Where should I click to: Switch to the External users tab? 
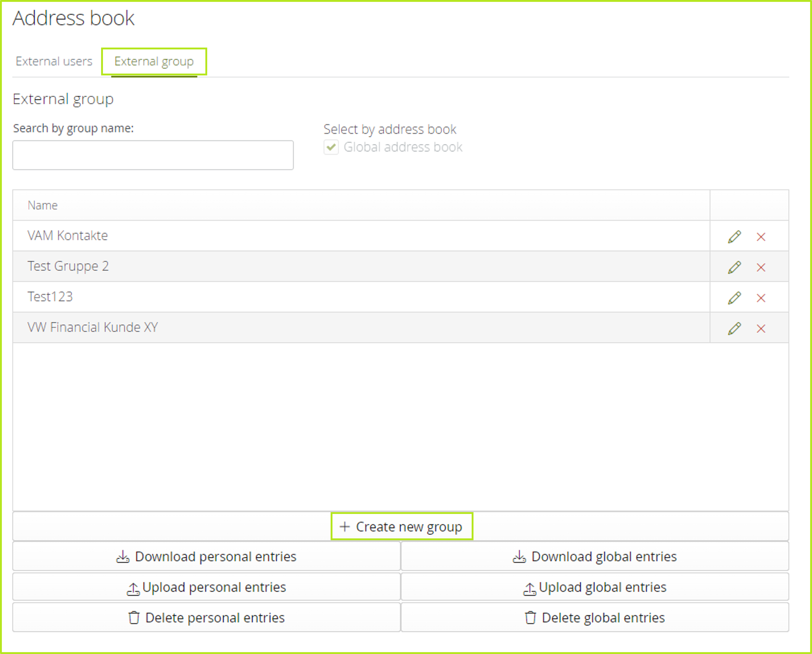[53, 60]
